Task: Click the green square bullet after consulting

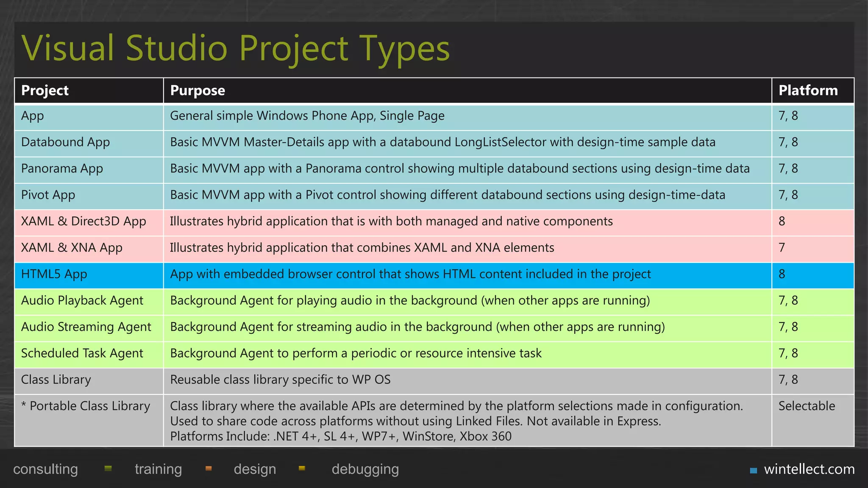Action: tap(108, 468)
